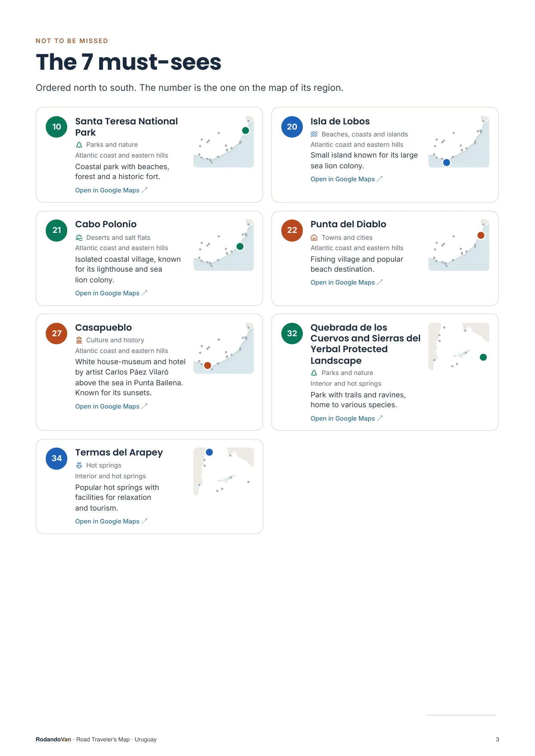Click the green number 10 badge

point(56,127)
